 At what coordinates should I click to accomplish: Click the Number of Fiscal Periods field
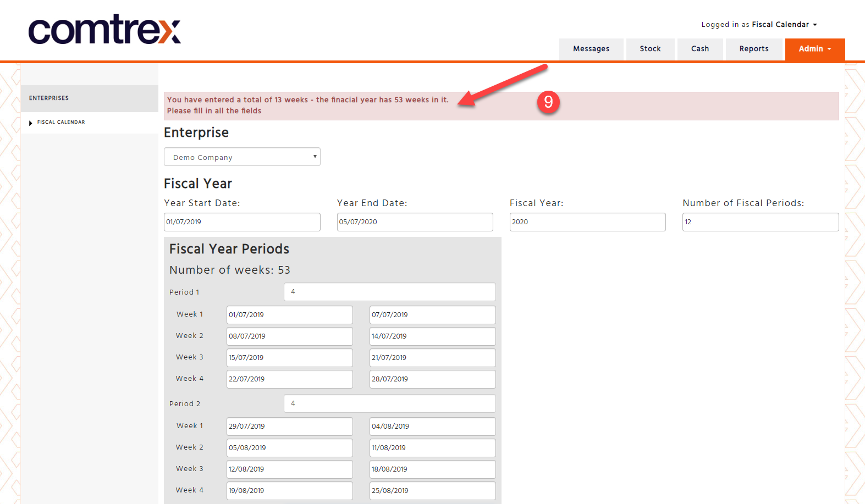(x=761, y=222)
